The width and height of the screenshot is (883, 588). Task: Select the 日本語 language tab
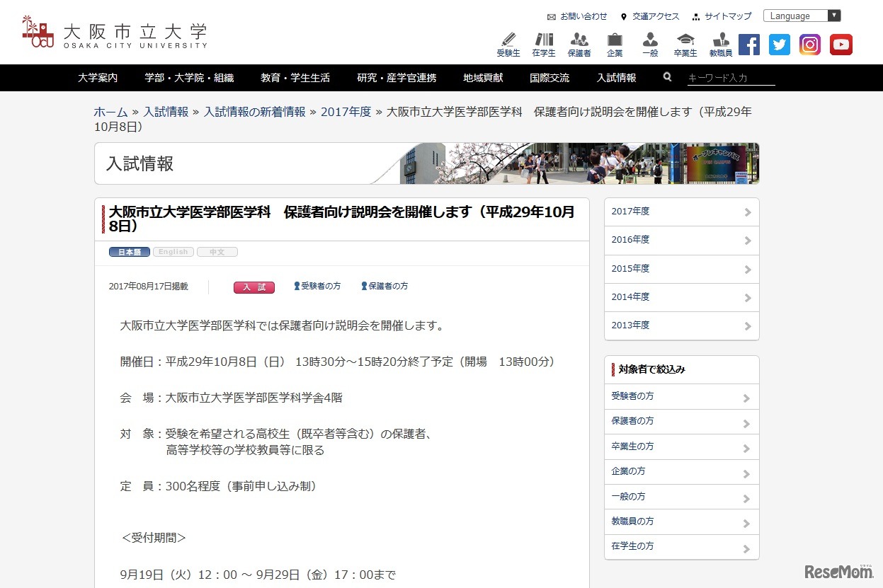click(x=128, y=251)
